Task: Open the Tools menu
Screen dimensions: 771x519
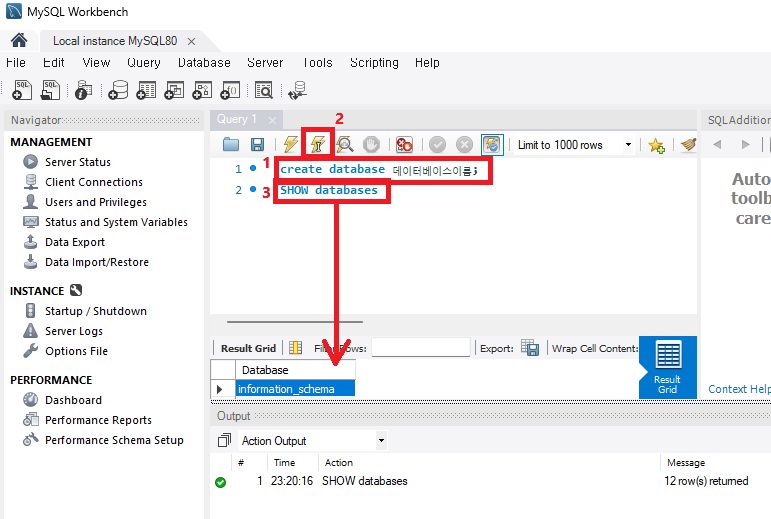Action: [318, 62]
